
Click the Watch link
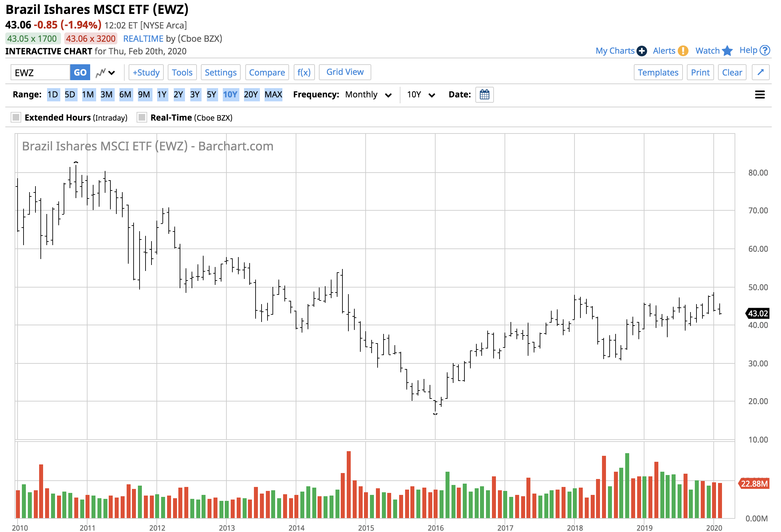pos(707,51)
